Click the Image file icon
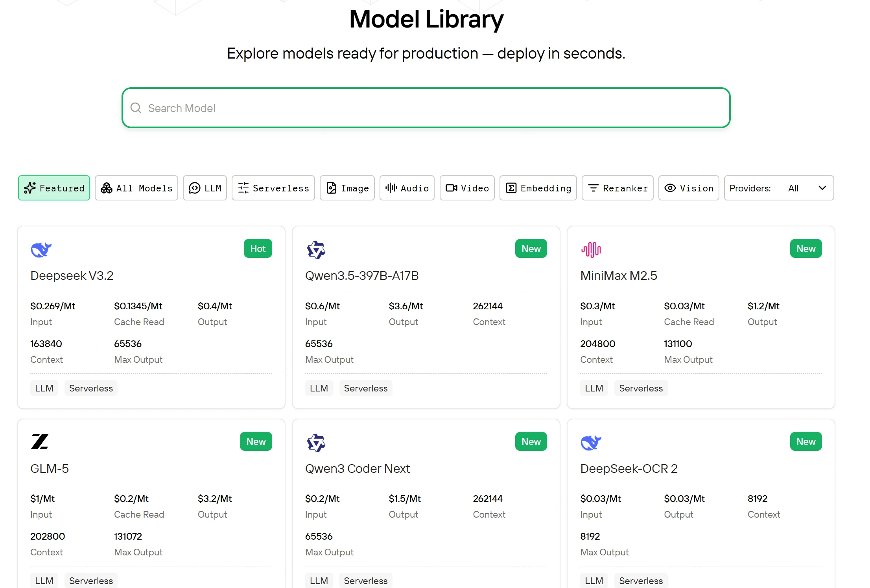 (x=332, y=188)
